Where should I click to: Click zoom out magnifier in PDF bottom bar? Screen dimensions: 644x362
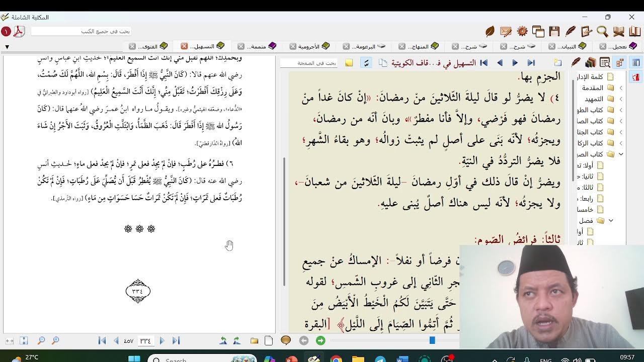point(41,340)
